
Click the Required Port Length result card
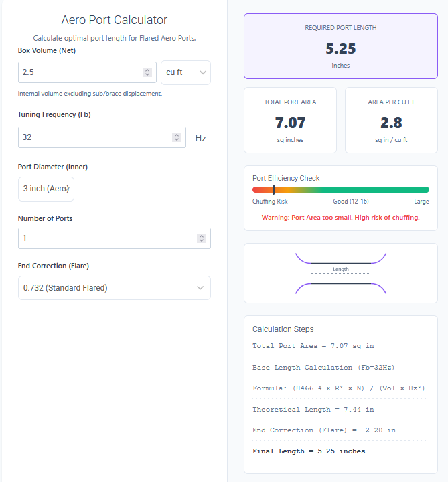(340, 46)
